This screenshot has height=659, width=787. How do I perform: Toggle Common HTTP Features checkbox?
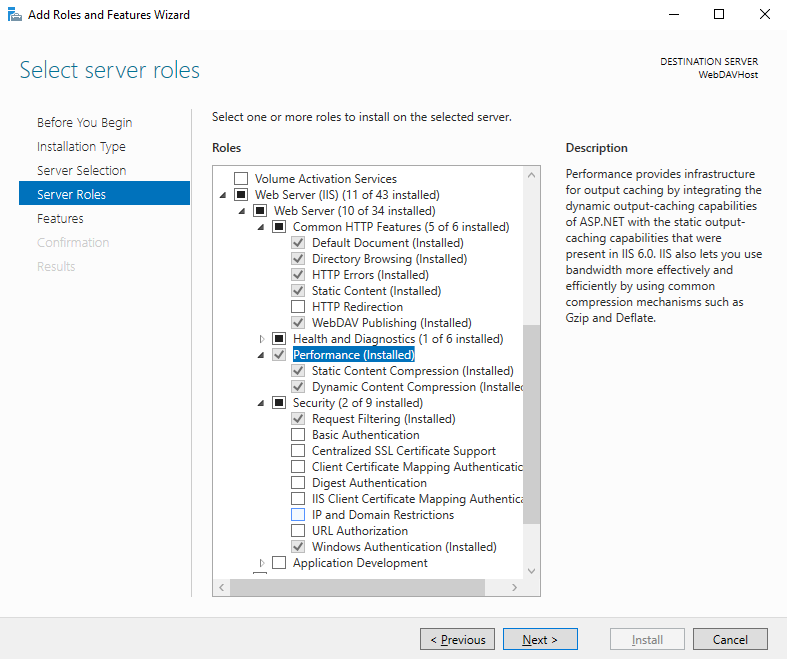click(279, 227)
